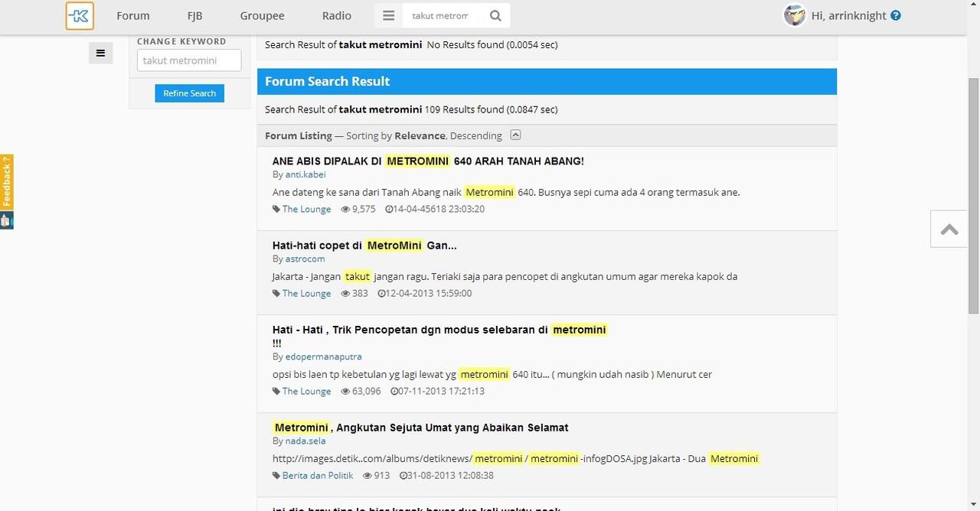Image resolution: width=980 pixels, height=511 pixels.
Task: Open thread 'Hati-hati copet di MetroMini Gan...'
Action: pyautogui.click(x=364, y=245)
